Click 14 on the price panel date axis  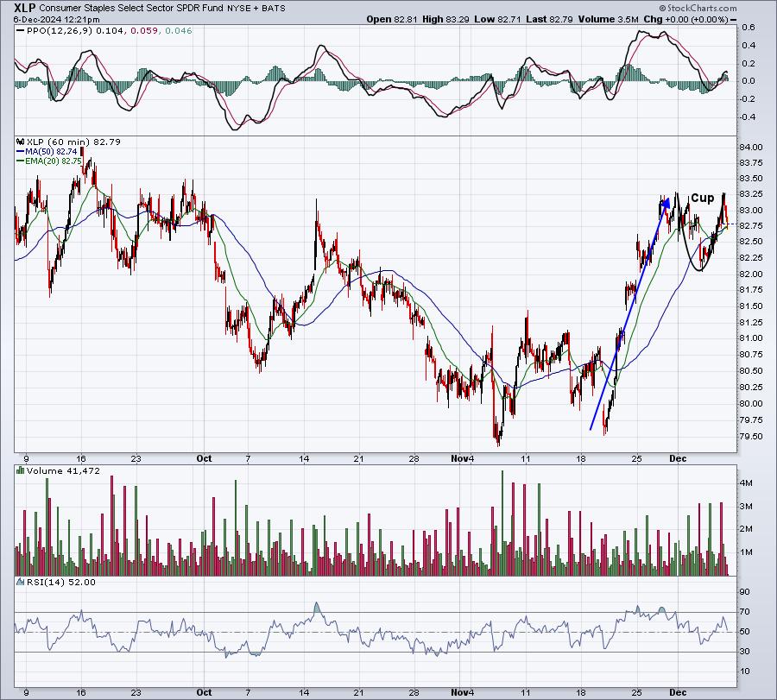point(304,458)
